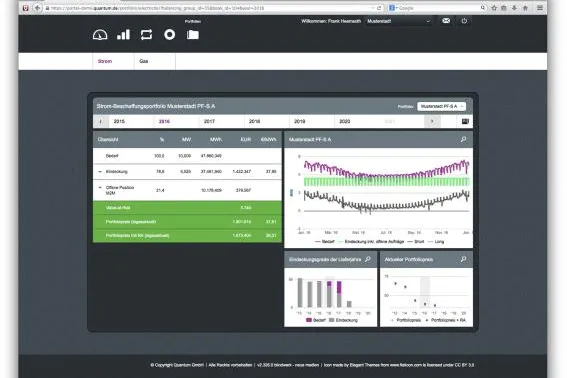Toggle Short series legend entry
The width and height of the screenshot is (567, 378).
tap(415, 241)
